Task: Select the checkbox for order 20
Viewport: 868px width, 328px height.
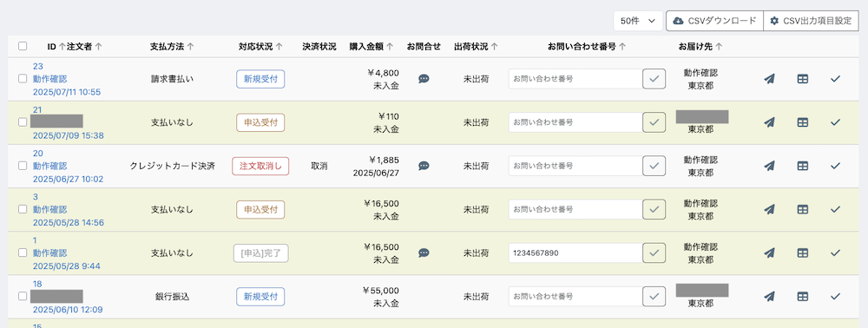Action: 23,166
